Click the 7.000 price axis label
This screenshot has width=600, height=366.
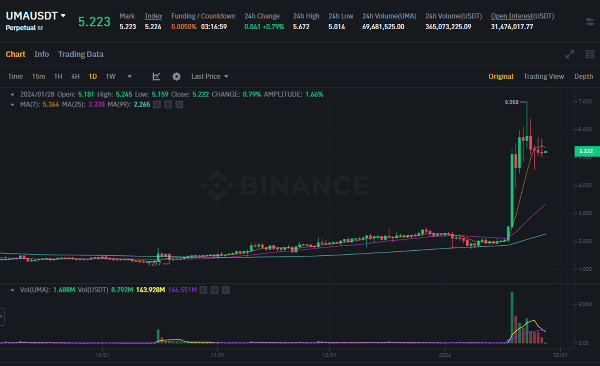pyautogui.click(x=585, y=101)
